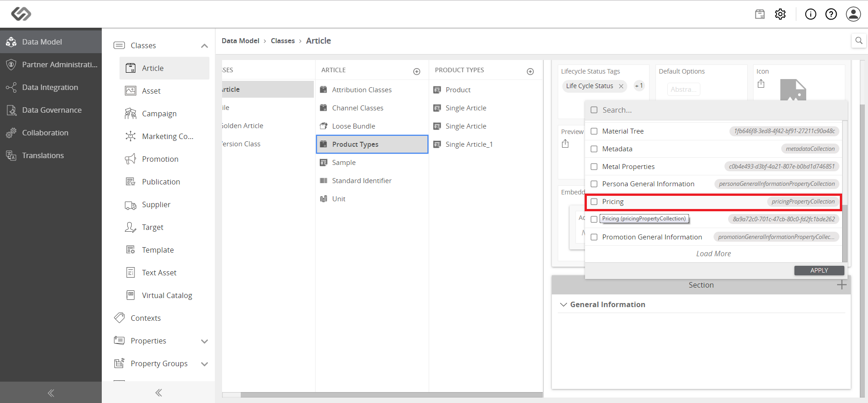Open settings gear in top bar
The width and height of the screenshot is (868, 403).
click(x=780, y=14)
